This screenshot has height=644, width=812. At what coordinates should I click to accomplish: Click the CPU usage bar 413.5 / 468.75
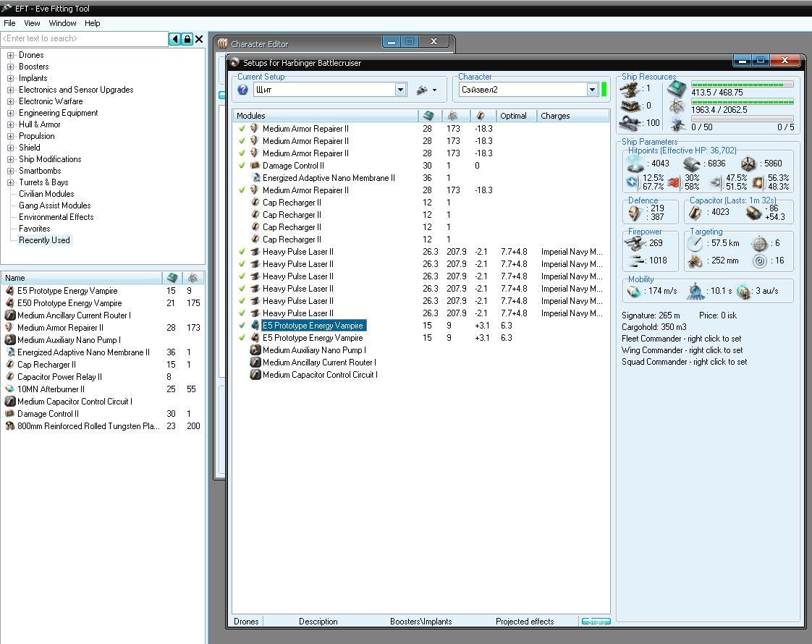click(742, 85)
